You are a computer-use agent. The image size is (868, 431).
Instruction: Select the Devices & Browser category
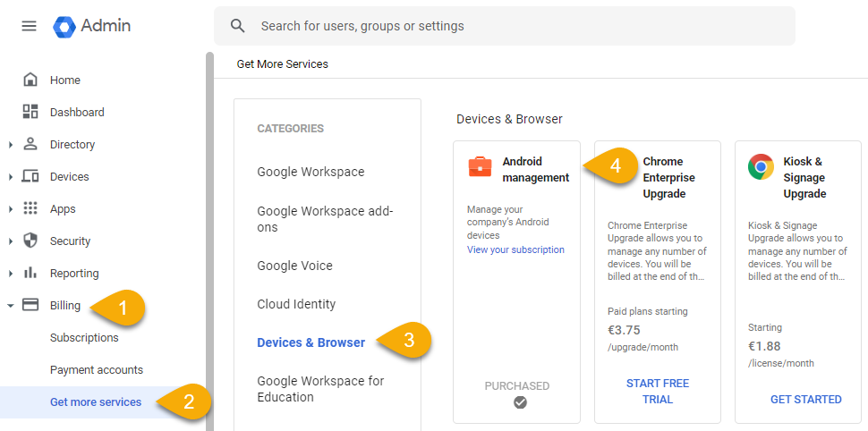311,342
